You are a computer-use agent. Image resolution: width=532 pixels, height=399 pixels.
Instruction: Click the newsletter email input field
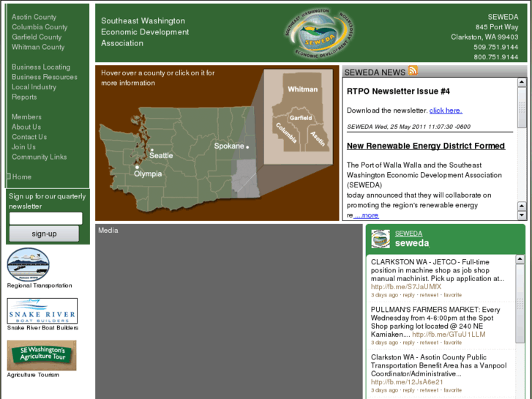pos(46,218)
